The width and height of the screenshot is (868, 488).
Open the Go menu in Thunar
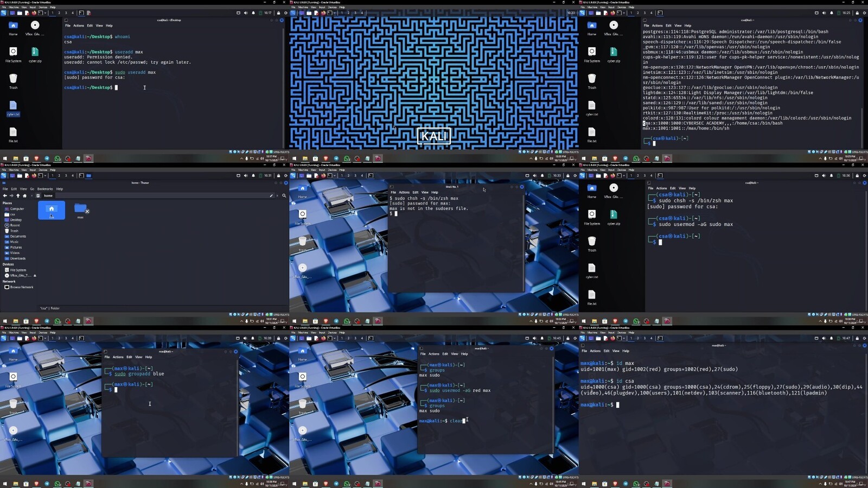[32, 189]
